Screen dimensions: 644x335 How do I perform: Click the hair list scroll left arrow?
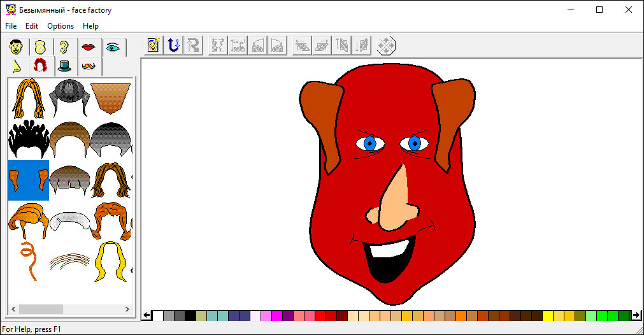[x=13, y=309]
